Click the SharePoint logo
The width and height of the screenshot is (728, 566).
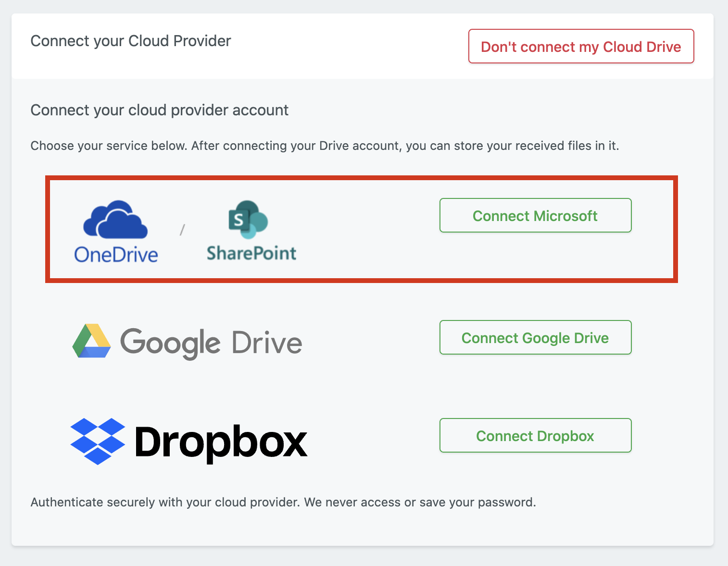tap(251, 231)
